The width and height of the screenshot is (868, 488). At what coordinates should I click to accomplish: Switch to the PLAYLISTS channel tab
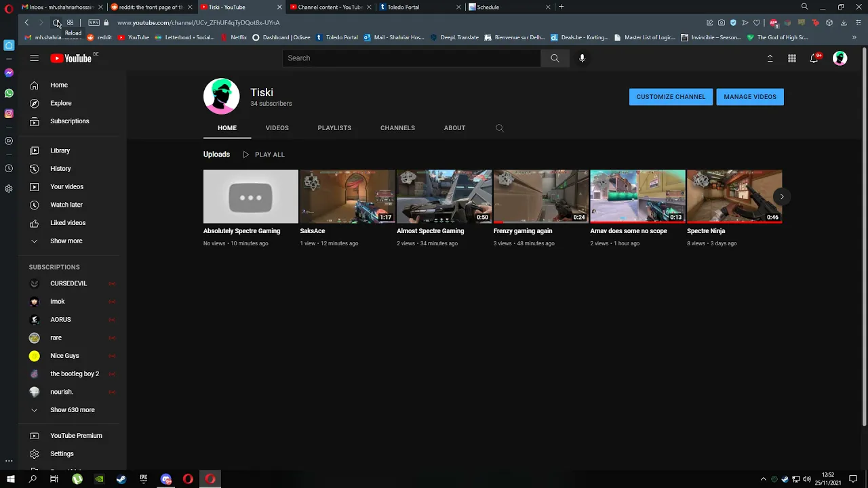point(334,128)
